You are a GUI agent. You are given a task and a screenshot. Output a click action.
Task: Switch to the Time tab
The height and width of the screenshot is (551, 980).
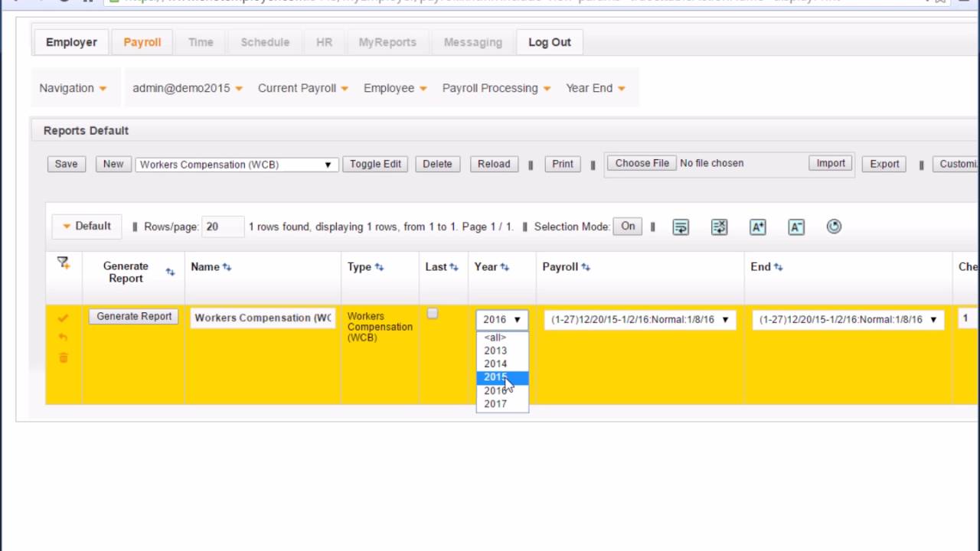tap(201, 42)
